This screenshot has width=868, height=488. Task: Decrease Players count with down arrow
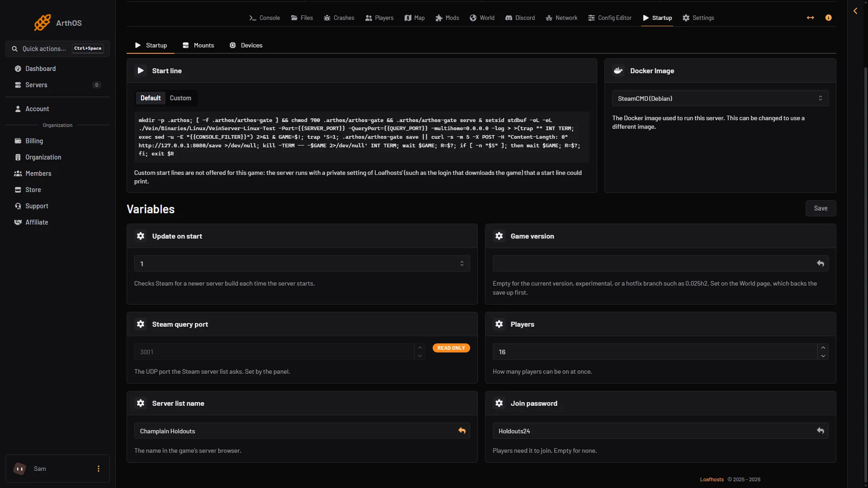point(823,356)
